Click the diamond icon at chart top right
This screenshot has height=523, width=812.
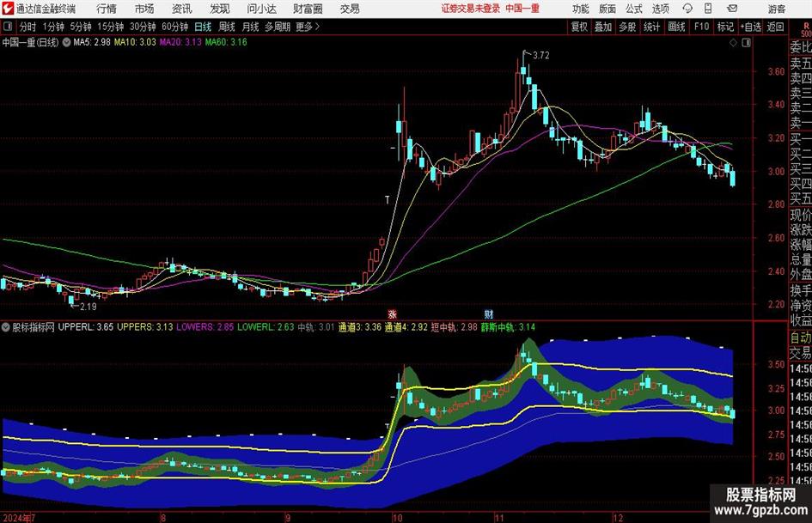coord(733,43)
